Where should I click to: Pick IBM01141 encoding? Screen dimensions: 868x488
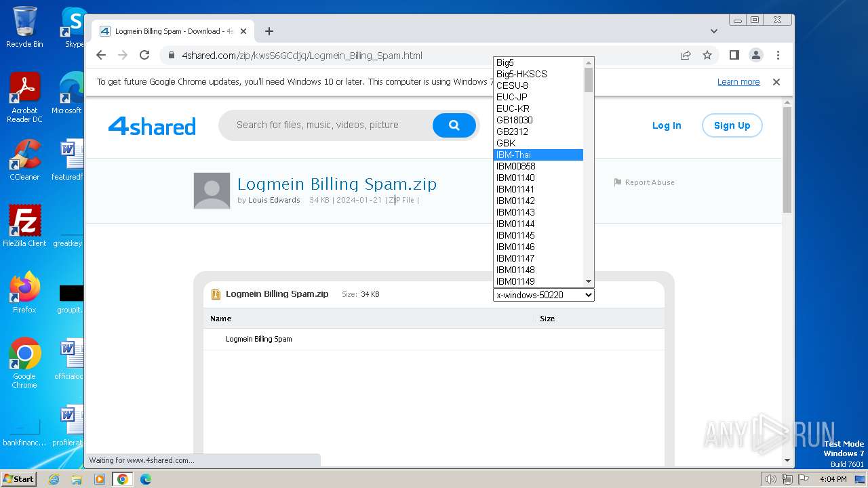point(538,189)
